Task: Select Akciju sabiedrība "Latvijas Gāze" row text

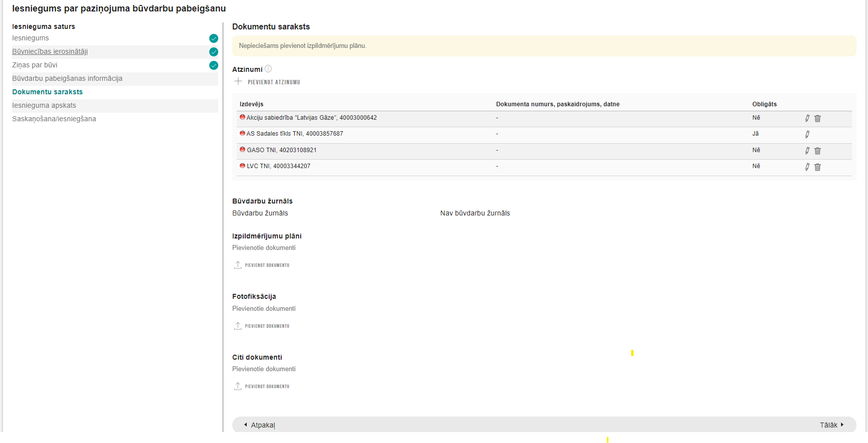Action: point(312,118)
